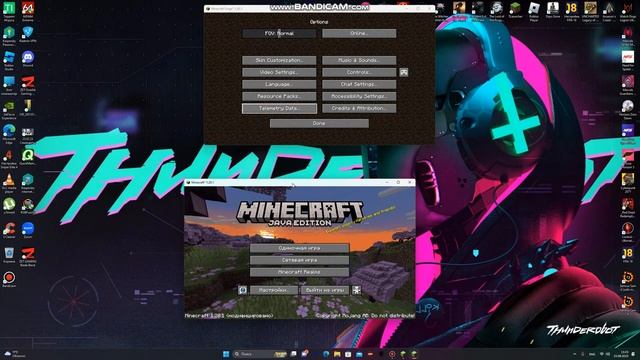Open Resource Packs... in Options
The height and width of the screenshot is (360, 640).
point(279,97)
